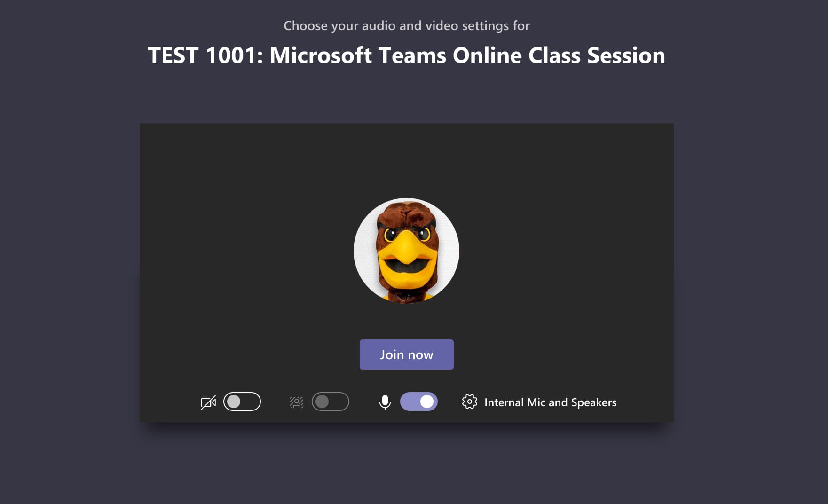
Task: Click the gray knob of camera switch
Action: [234, 402]
